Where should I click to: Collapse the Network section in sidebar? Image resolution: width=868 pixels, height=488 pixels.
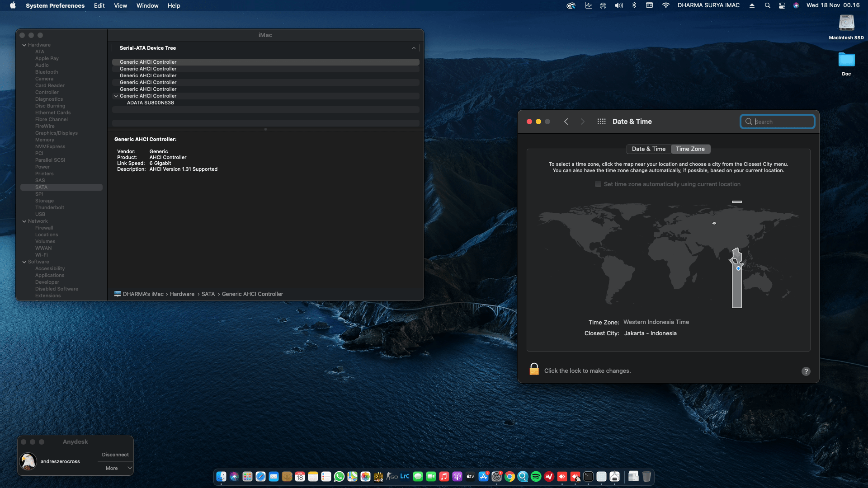pos(24,221)
